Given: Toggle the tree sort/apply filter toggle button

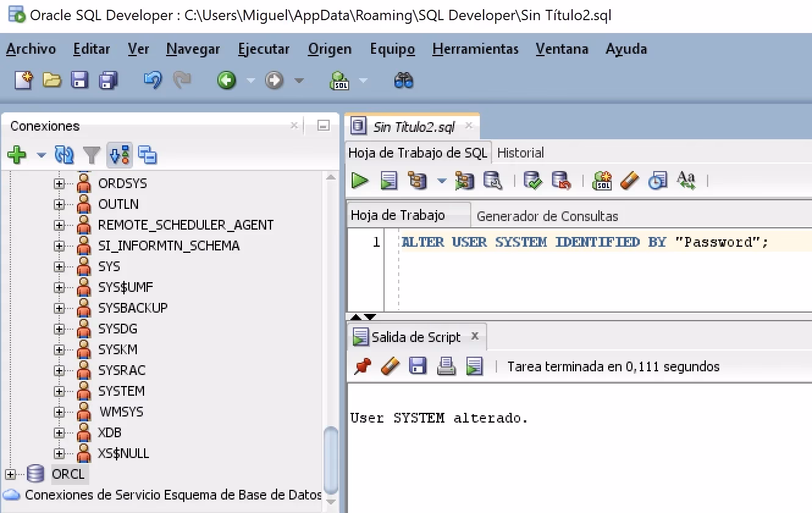Looking at the screenshot, I should click(x=120, y=155).
